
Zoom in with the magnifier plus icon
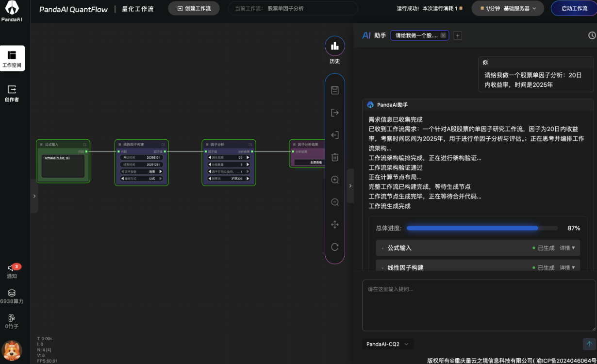(335, 180)
